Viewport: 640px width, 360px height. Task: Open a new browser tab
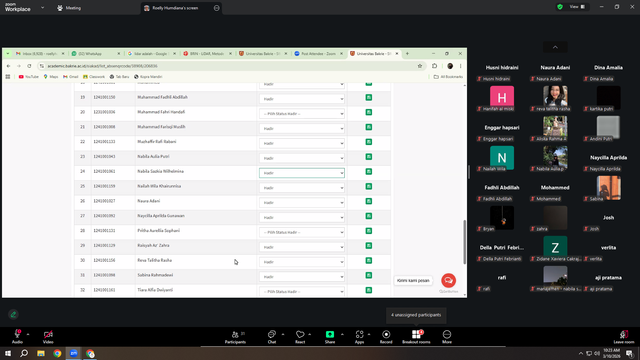coord(407,53)
